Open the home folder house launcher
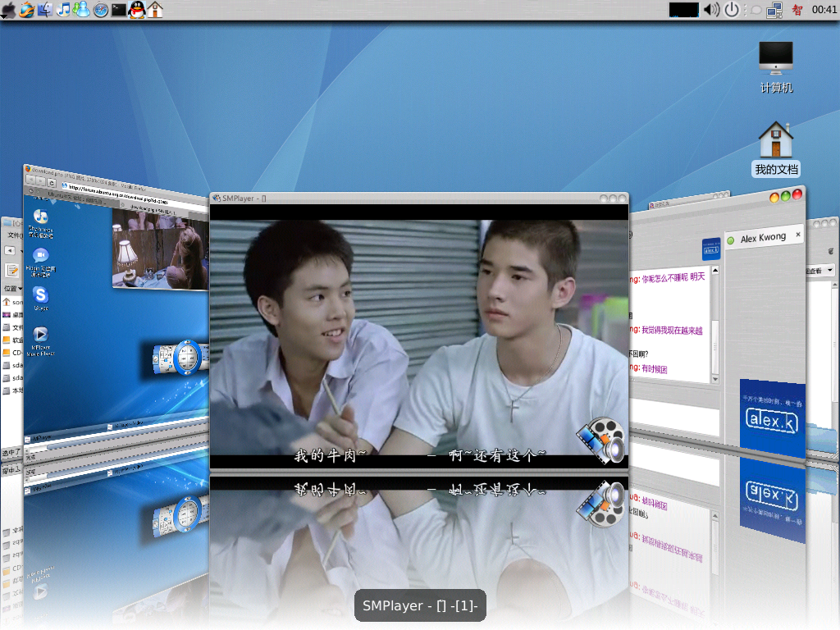This screenshot has width=840, height=630. [x=155, y=9]
